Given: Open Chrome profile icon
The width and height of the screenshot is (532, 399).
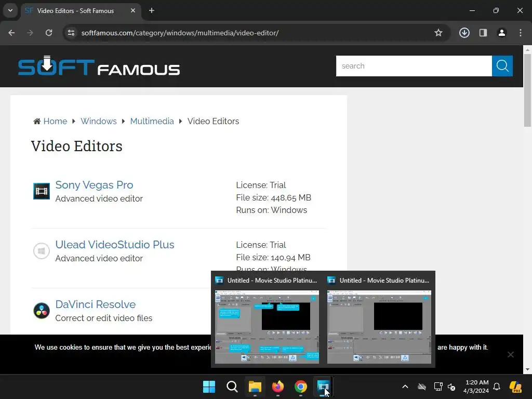Looking at the screenshot, I should tap(501, 33).
